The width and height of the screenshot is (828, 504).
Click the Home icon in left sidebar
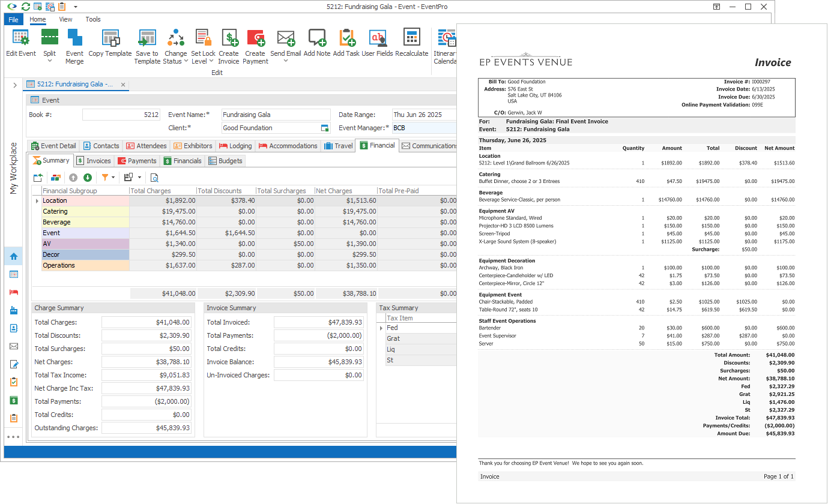tap(14, 256)
